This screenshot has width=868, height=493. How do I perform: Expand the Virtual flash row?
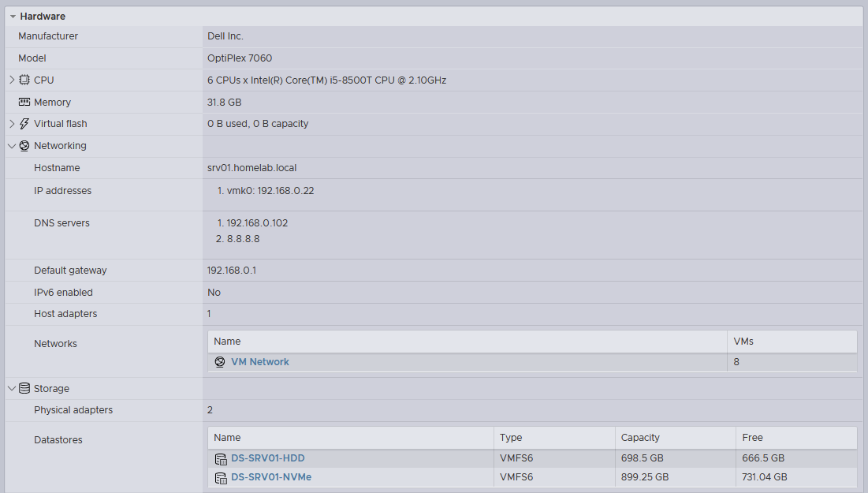click(x=11, y=124)
